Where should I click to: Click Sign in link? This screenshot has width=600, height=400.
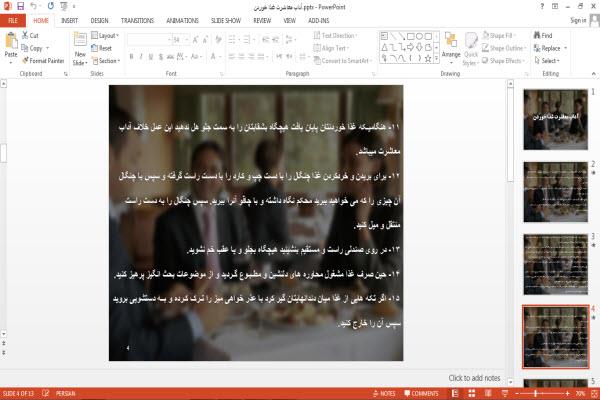[x=578, y=20]
